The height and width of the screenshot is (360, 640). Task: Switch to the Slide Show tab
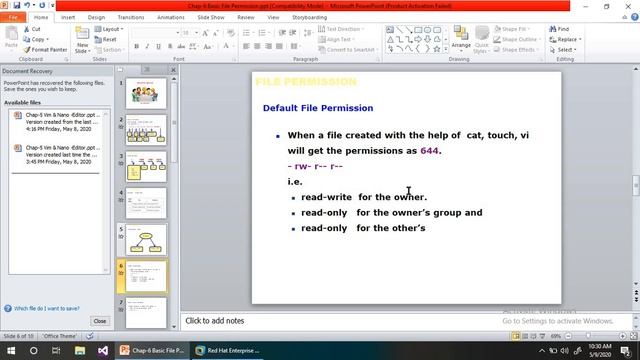pyautogui.click(x=211, y=18)
